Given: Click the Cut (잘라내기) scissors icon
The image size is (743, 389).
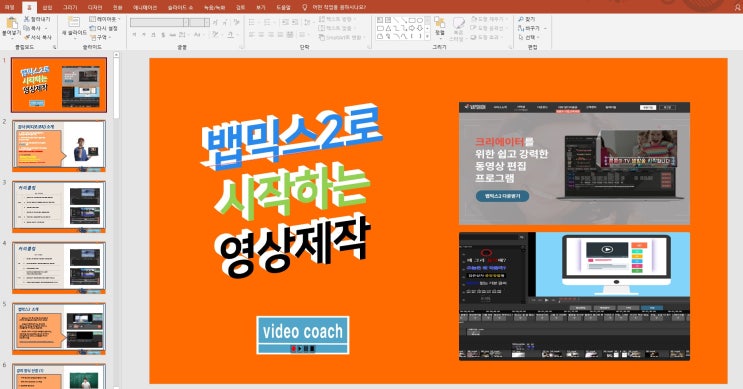Looking at the screenshot, I should (x=27, y=19).
